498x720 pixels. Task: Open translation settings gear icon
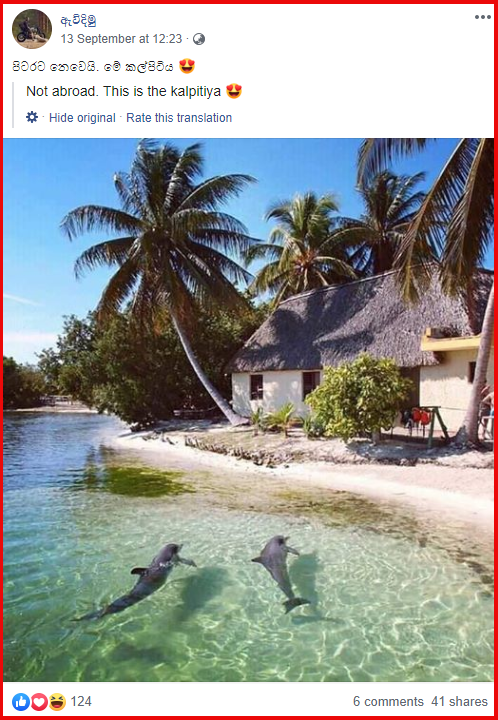32,117
